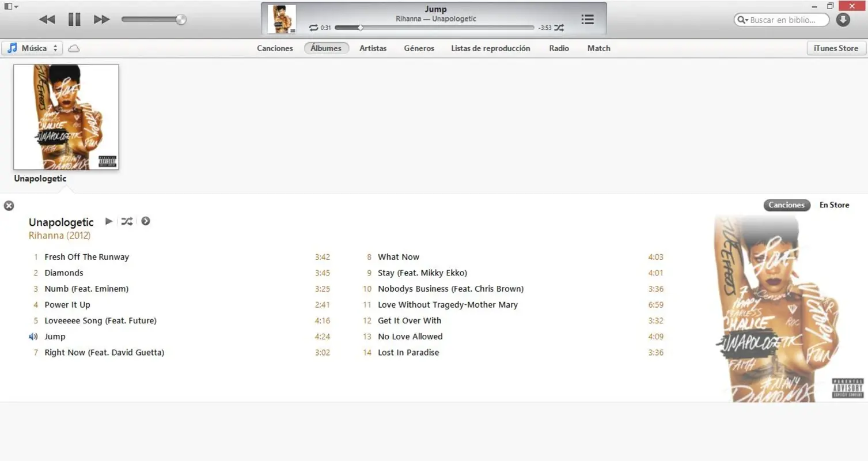This screenshot has width=868, height=461.
Task: Open the album options arrow next to Unapologetic
Action: pyautogui.click(x=145, y=221)
